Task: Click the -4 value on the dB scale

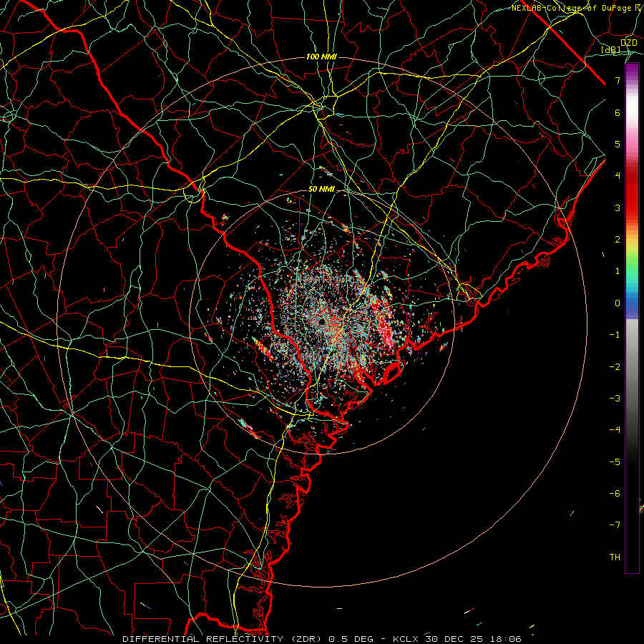Action: point(615,430)
